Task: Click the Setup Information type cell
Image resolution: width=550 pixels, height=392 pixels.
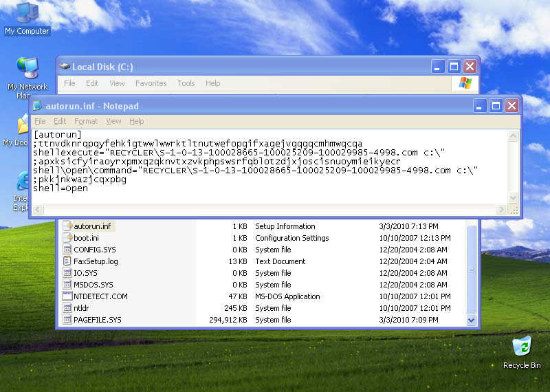Action: click(x=285, y=226)
